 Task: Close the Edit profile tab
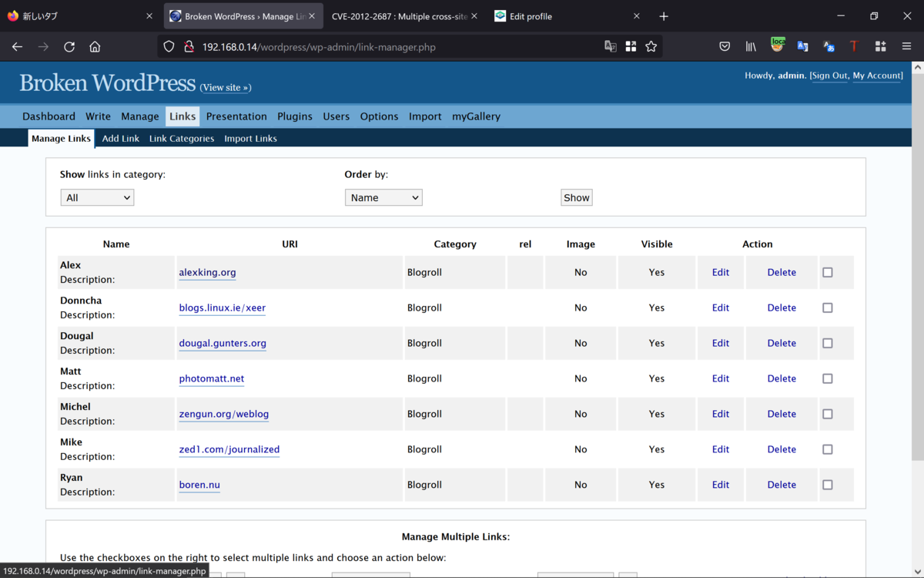[x=637, y=16]
